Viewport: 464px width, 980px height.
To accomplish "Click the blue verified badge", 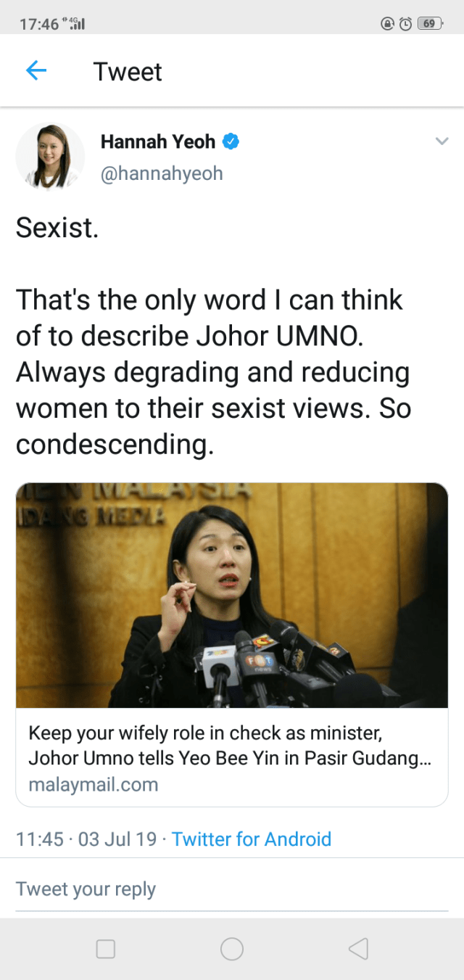I will click(x=231, y=141).
